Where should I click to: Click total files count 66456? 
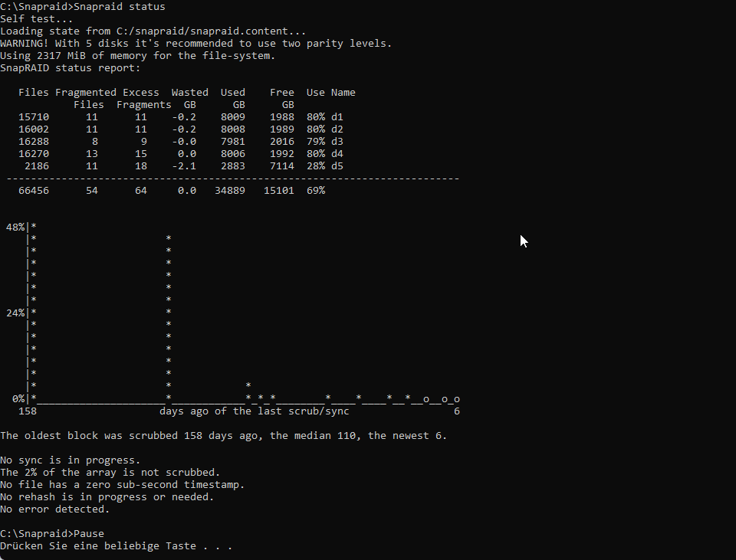(x=34, y=190)
